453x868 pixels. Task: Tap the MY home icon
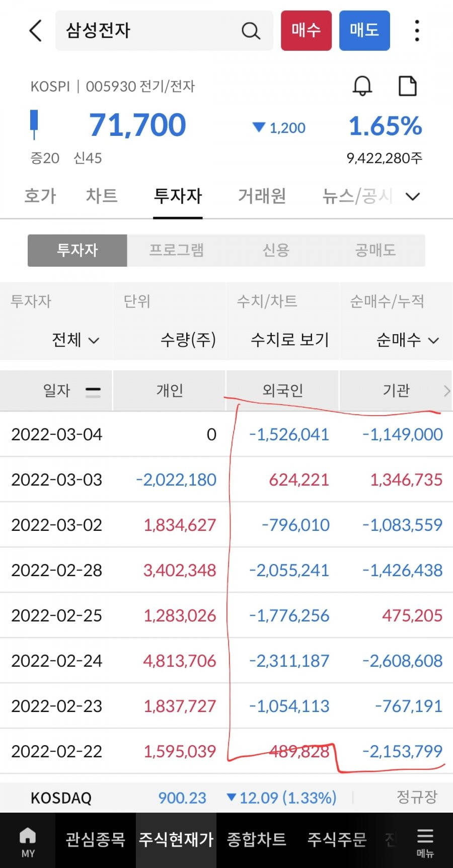pos(28,842)
